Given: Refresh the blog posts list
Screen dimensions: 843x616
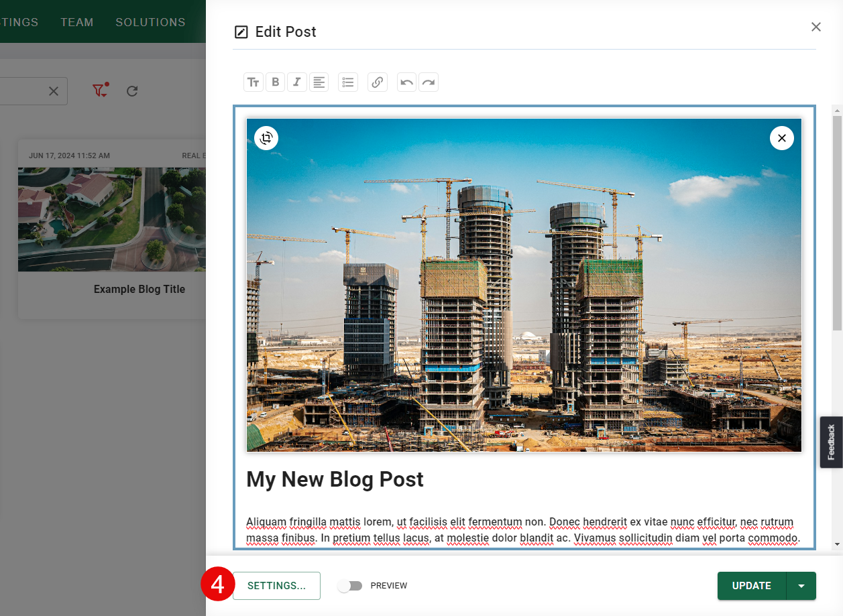Looking at the screenshot, I should coord(132,91).
